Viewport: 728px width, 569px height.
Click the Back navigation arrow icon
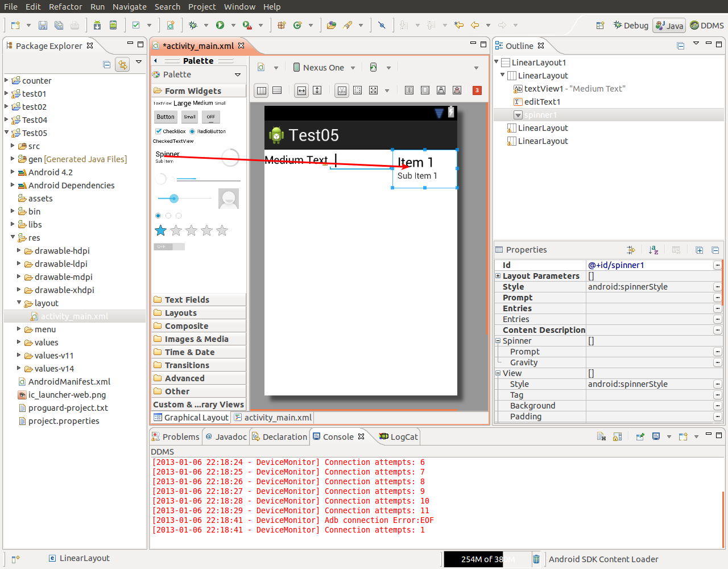coord(474,25)
